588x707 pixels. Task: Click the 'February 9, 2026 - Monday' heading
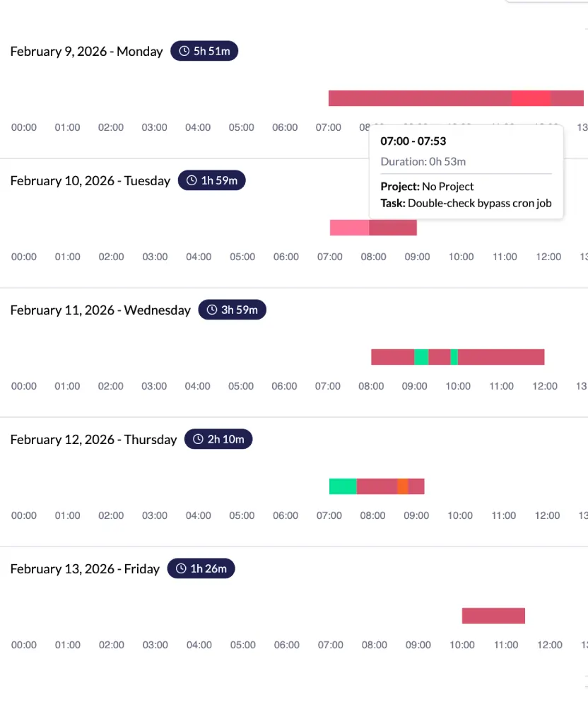(x=86, y=51)
